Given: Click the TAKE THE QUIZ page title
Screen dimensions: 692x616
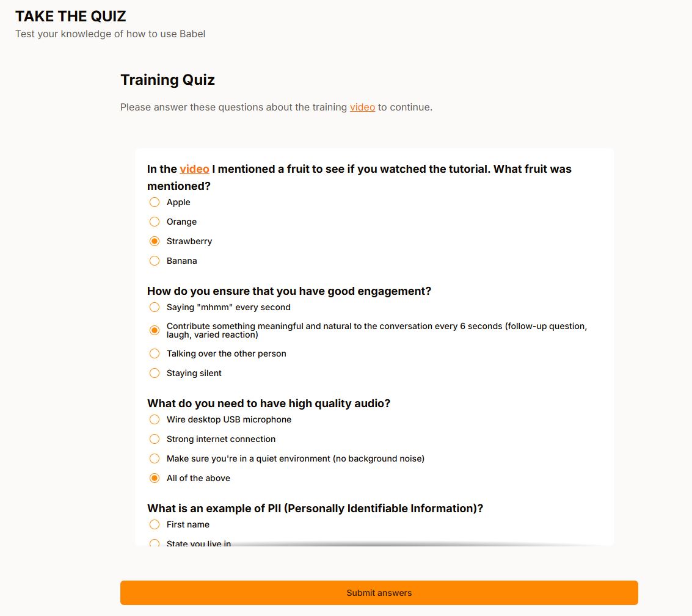Looking at the screenshot, I should pyautogui.click(x=70, y=16).
